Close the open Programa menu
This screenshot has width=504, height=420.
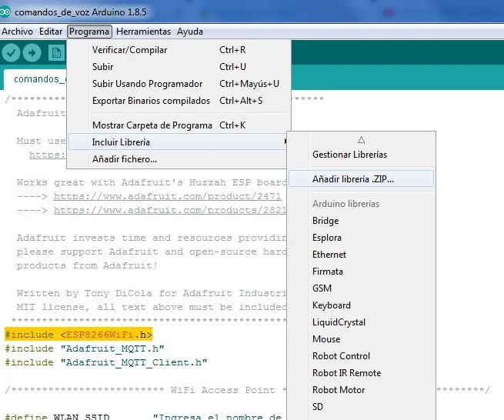89,32
